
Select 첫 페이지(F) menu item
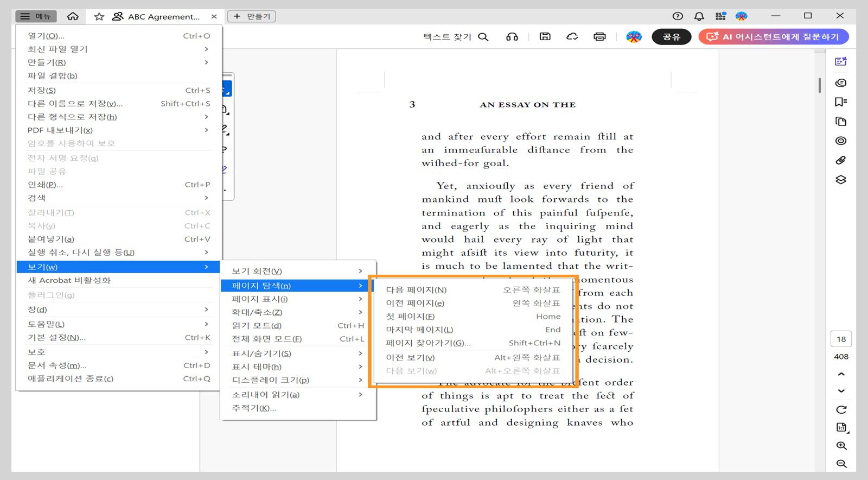pyautogui.click(x=473, y=317)
